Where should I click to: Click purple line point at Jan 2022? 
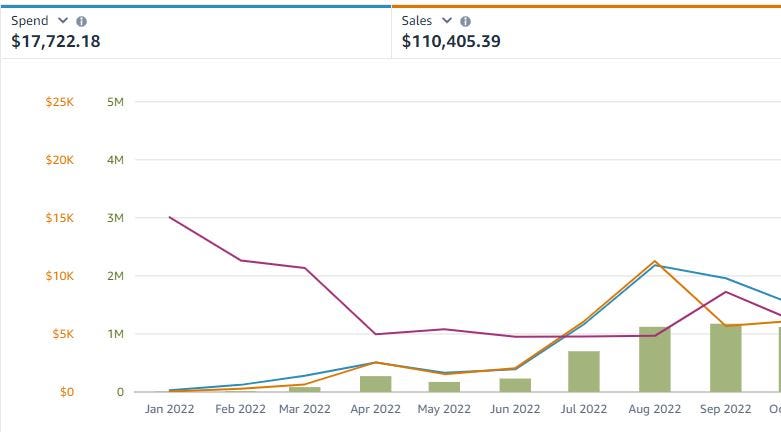[169, 217]
